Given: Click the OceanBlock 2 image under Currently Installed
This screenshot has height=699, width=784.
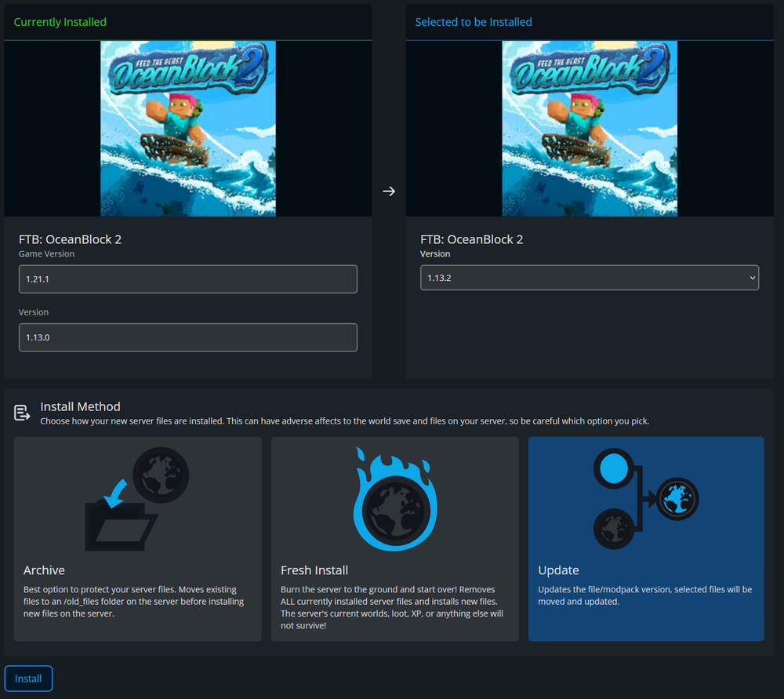Looking at the screenshot, I should 188,129.
